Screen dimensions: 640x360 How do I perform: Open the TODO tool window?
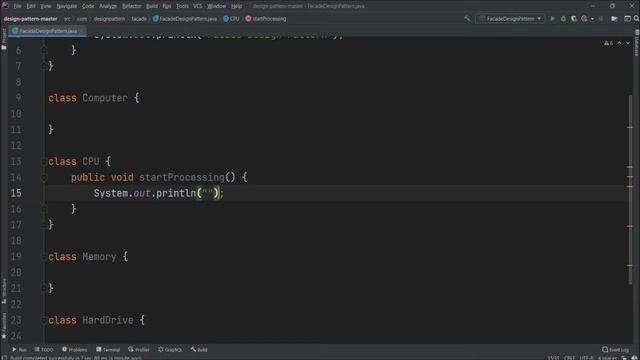click(x=44, y=349)
